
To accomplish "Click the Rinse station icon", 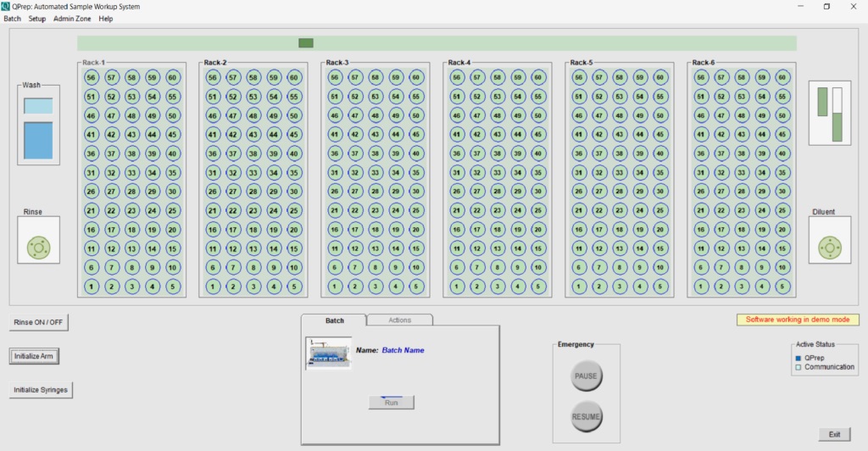I will click(x=39, y=248).
